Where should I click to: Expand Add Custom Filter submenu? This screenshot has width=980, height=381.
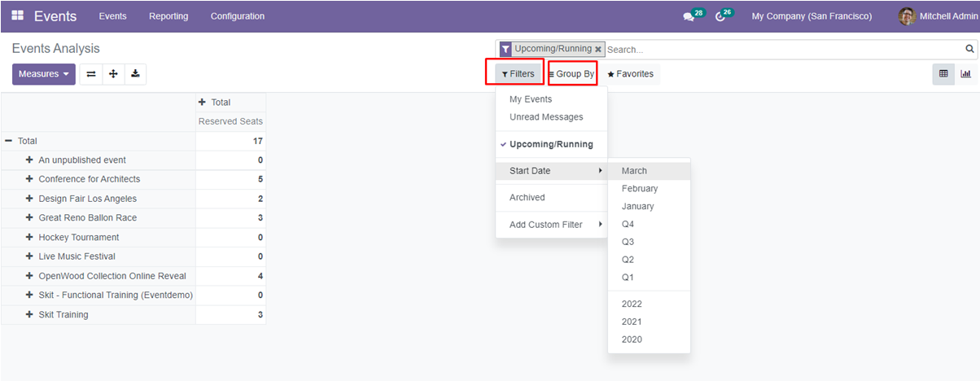click(x=551, y=225)
